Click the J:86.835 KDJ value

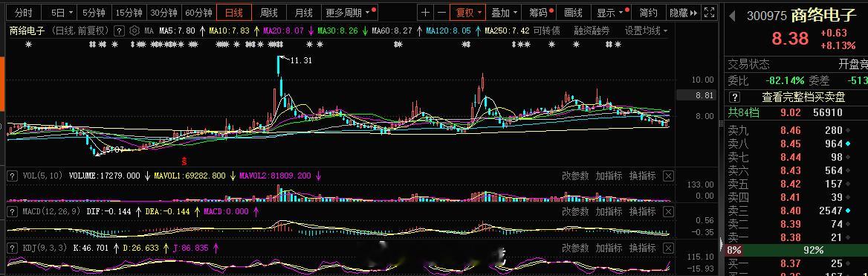pyautogui.click(x=190, y=248)
